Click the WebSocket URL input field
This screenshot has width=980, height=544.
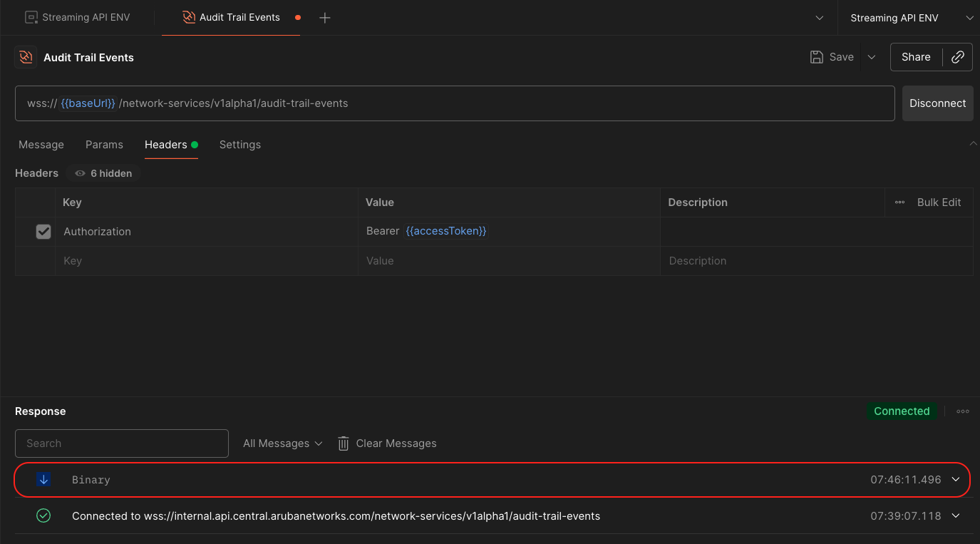click(455, 103)
